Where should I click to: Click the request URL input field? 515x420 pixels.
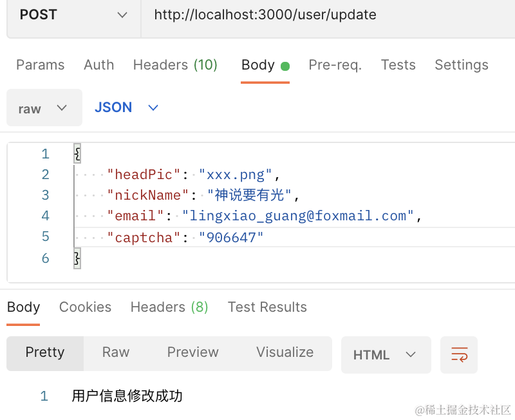(322, 15)
